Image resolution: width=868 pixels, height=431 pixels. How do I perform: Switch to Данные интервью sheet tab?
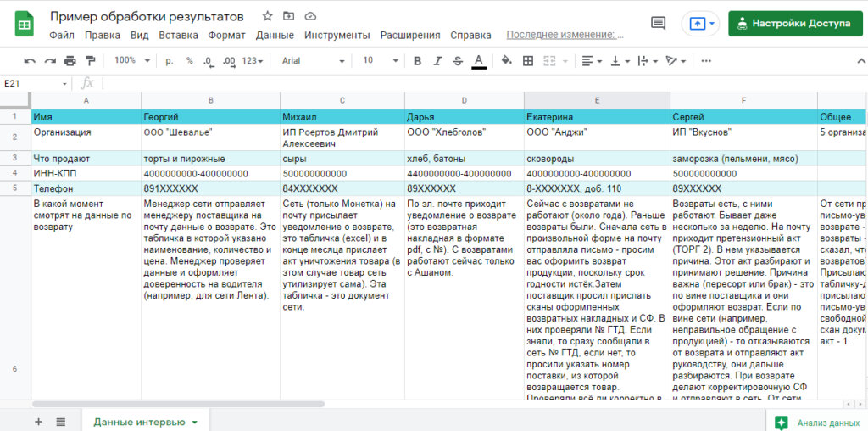click(x=139, y=422)
